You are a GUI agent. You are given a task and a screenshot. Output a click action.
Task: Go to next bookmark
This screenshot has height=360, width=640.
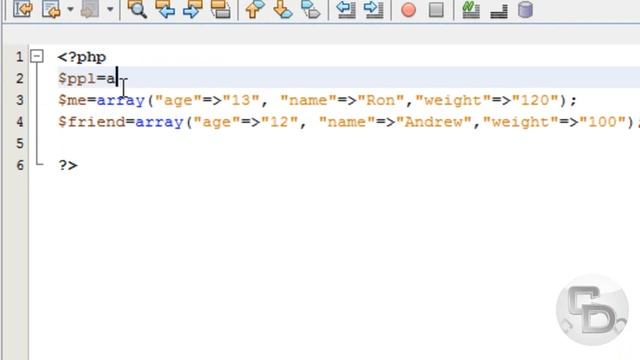[282, 9]
